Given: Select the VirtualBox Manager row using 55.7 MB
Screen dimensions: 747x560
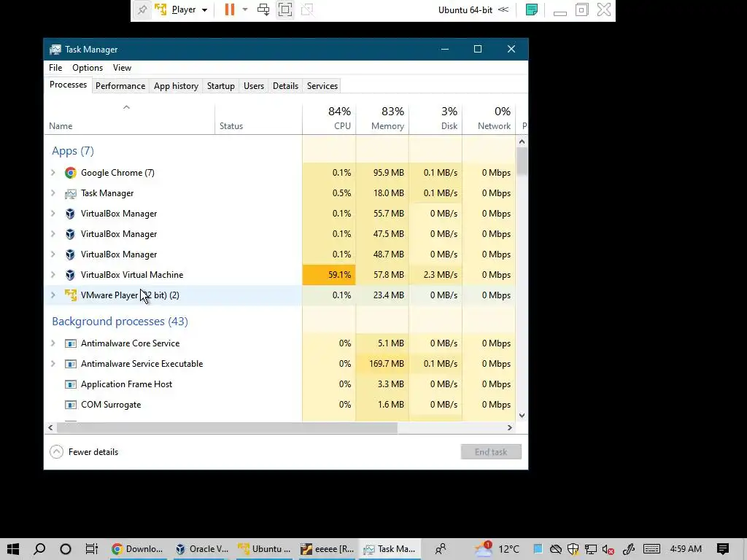Looking at the screenshot, I should (279, 214).
